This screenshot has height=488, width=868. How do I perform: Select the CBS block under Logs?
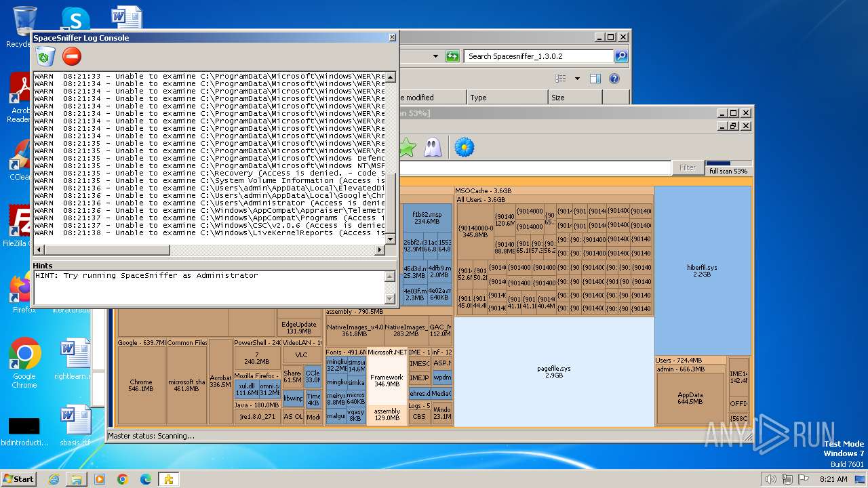(x=419, y=416)
